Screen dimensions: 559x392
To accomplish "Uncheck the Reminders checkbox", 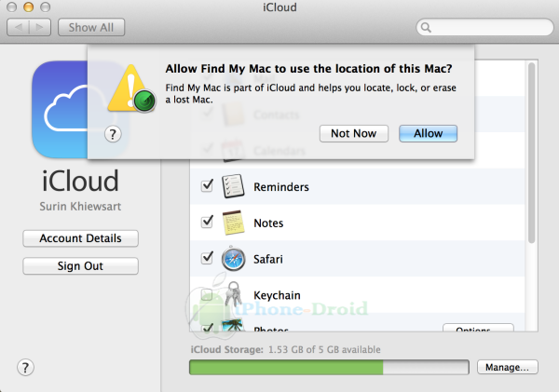I will click(207, 186).
